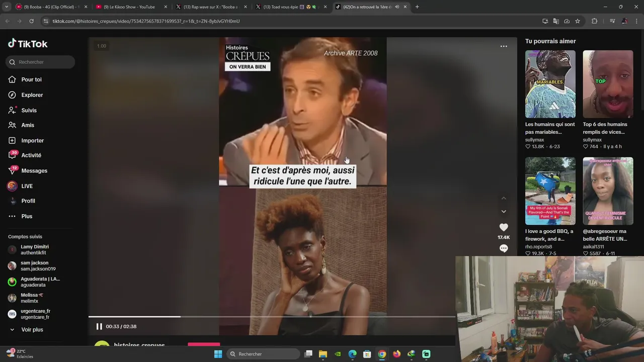Screen dimensions: 644x362
Task: Open Task View on the taskbar
Action: pos(308,354)
